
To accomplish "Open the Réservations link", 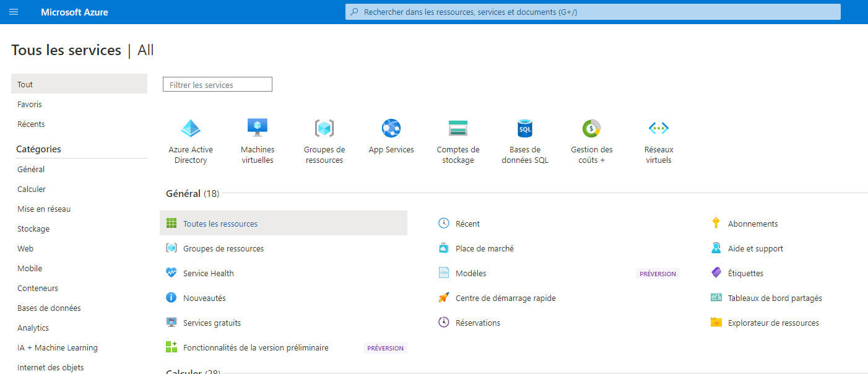I will tap(478, 323).
